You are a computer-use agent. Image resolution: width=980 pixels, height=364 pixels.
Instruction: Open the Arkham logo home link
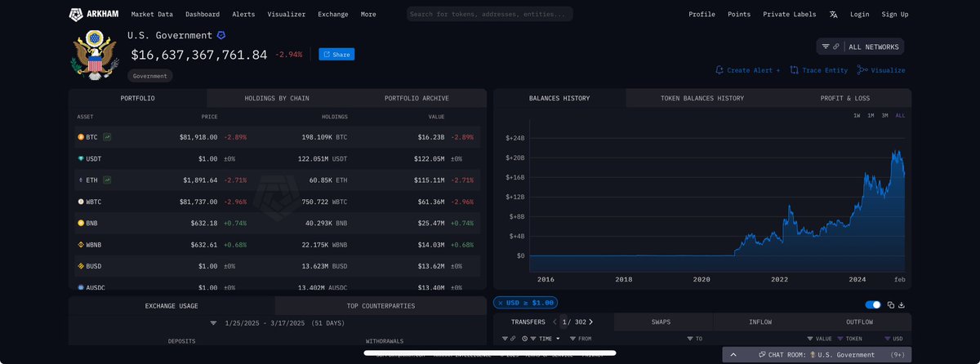pos(92,14)
